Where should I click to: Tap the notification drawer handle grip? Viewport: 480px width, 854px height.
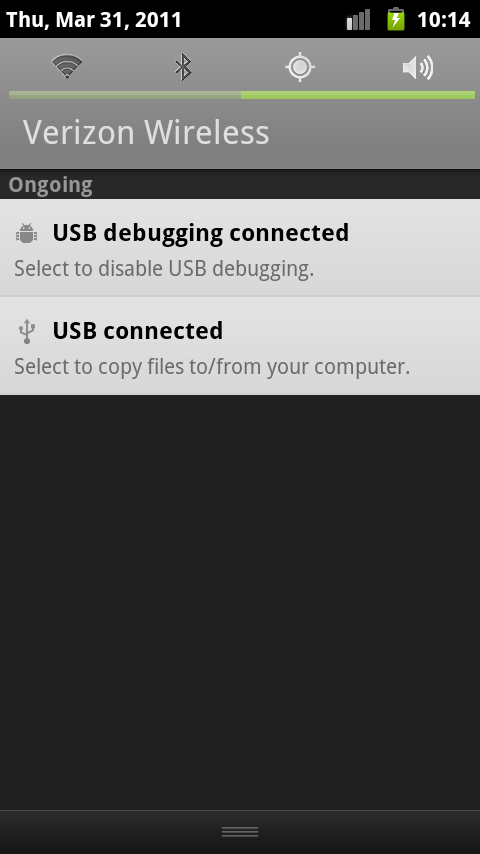[x=240, y=832]
